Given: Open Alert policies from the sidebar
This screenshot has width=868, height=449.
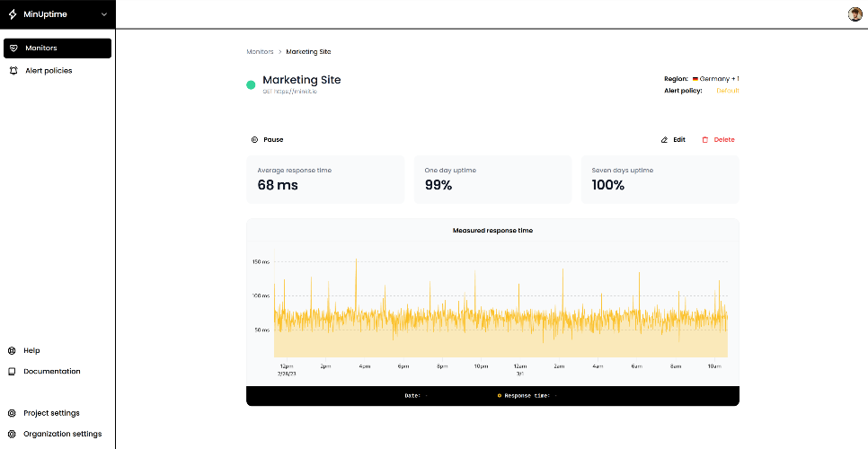Looking at the screenshot, I should (x=48, y=70).
